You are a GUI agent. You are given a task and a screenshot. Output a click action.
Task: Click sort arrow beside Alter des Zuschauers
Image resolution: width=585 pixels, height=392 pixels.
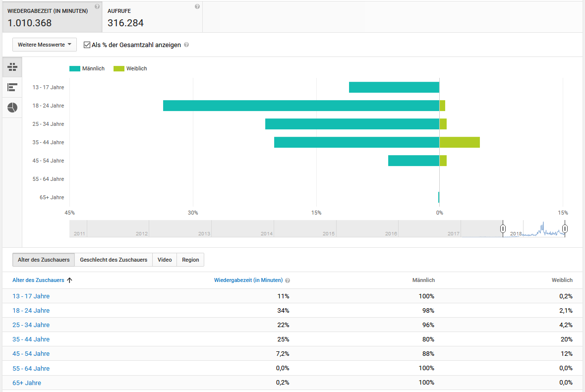point(69,280)
